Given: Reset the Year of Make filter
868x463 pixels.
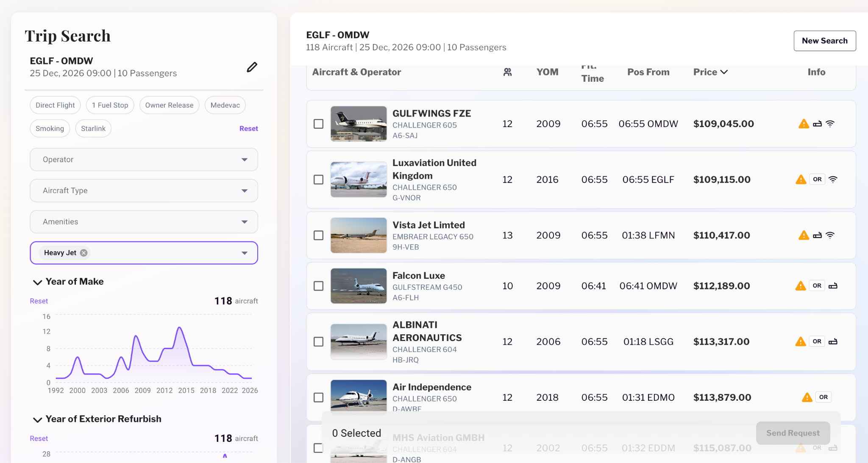Looking at the screenshot, I should pyautogui.click(x=39, y=301).
